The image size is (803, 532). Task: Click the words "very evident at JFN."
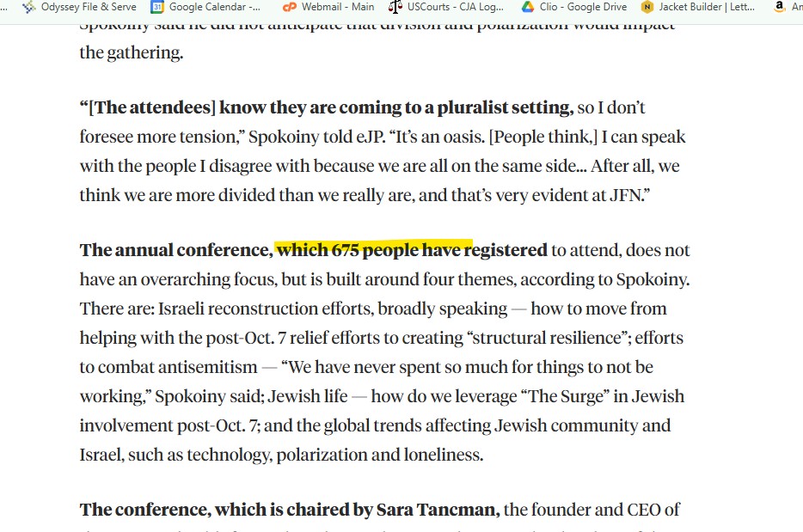[573, 196]
